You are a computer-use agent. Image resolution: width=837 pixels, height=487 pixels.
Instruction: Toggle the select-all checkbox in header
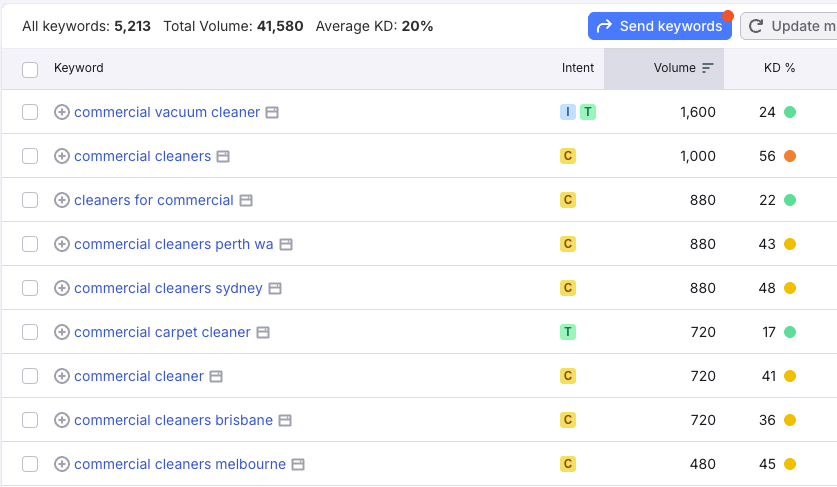(x=30, y=69)
